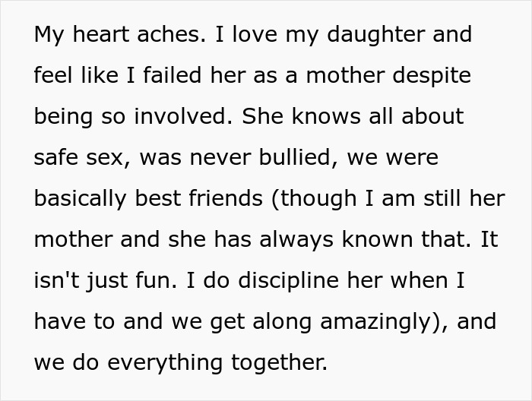The height and width of the screenshot is (401, 532).
Task: Click the words "just fun"
Action: [x=128, y=281]
